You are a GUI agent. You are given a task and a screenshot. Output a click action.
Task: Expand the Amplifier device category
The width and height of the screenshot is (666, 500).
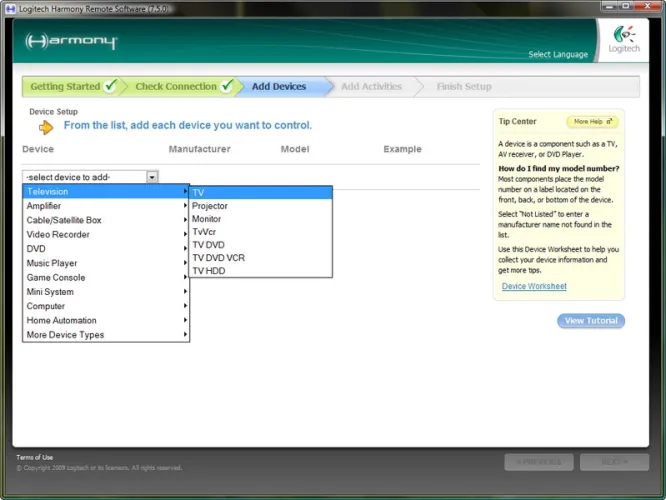tap(105, 206)
